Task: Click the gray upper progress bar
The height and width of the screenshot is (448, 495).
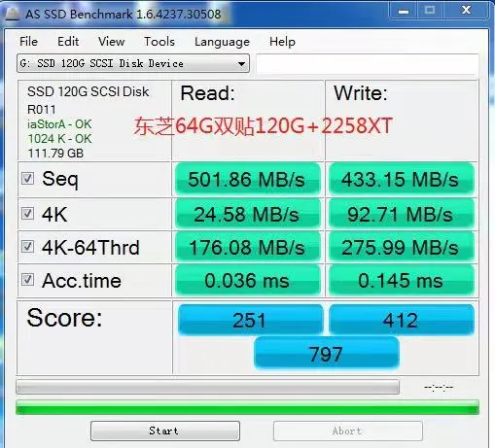Action: pos(207,387)
